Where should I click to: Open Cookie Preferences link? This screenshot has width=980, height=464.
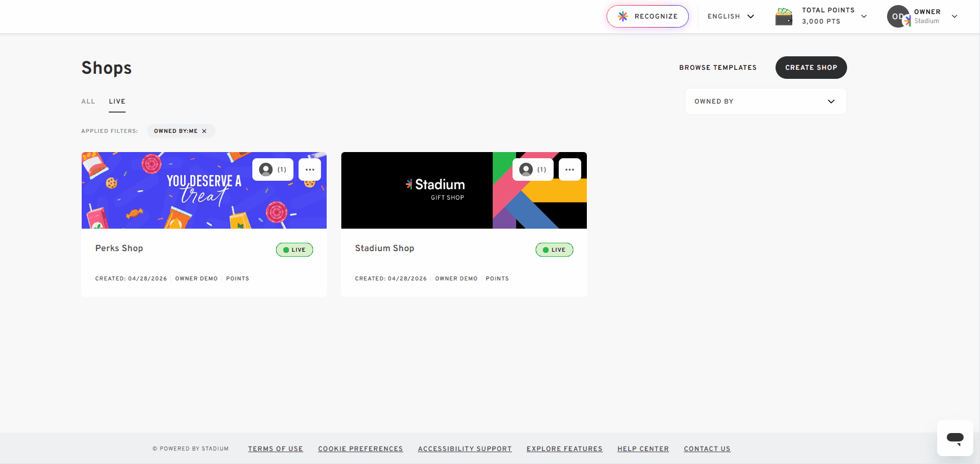pos(360,449)
